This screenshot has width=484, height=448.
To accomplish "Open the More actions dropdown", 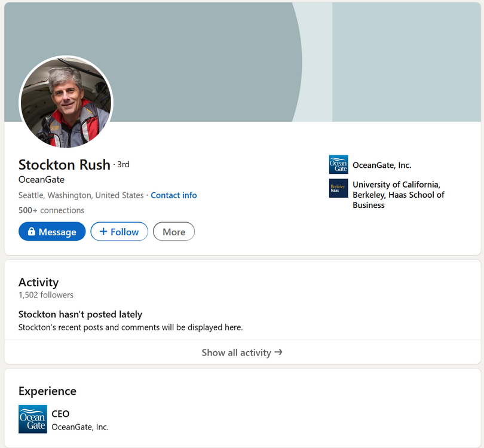I will 174,232.
